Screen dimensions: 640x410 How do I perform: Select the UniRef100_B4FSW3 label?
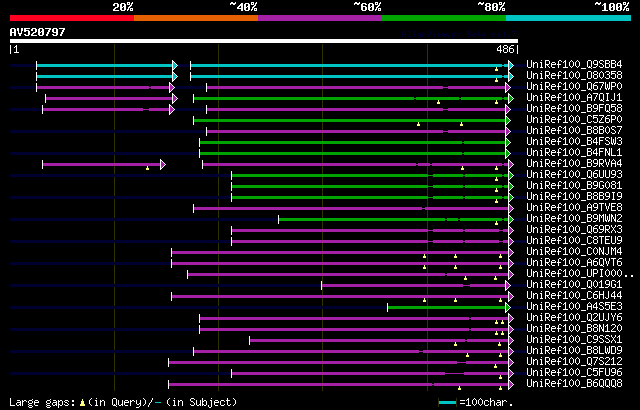[574, 142]
